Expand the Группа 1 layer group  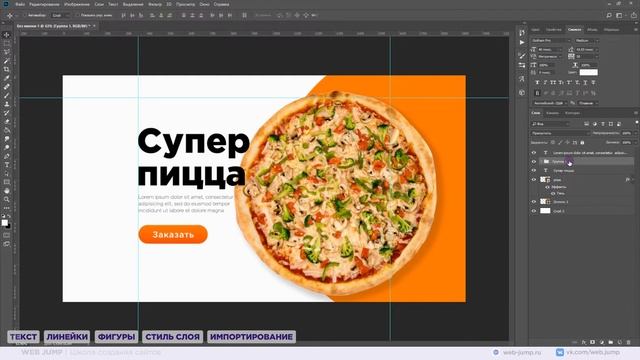coord(541,162)
